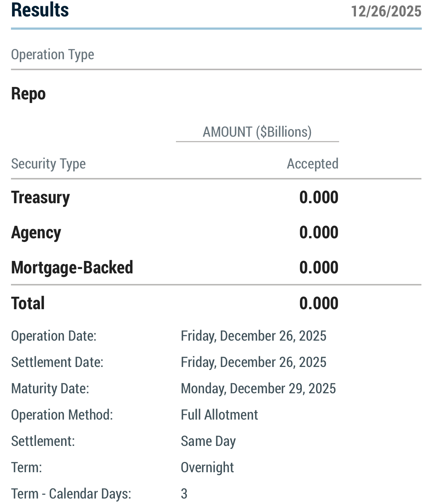Click the Overnight term value

click(207, 467)
